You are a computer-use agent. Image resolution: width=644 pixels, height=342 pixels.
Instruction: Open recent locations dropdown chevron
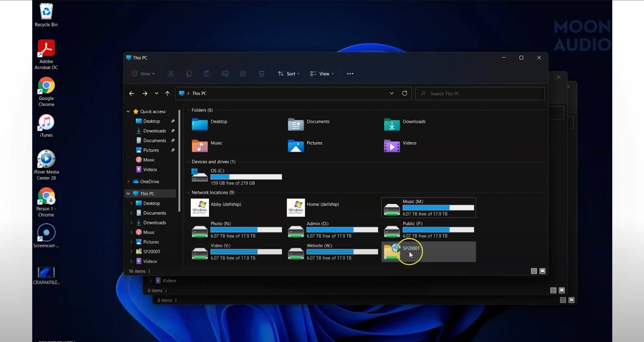(156, 93)
